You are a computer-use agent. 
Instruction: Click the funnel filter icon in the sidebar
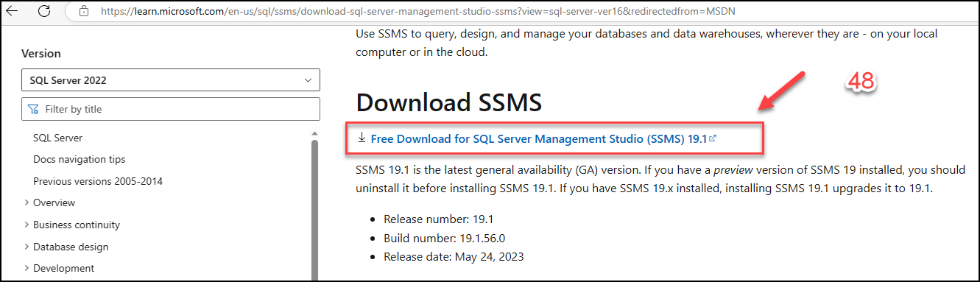33,109
